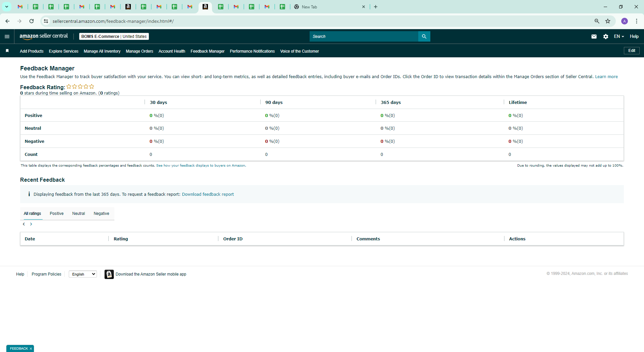Select the Positive feedback tab
This screenshot has width=644, height=352.
point(57,214)
